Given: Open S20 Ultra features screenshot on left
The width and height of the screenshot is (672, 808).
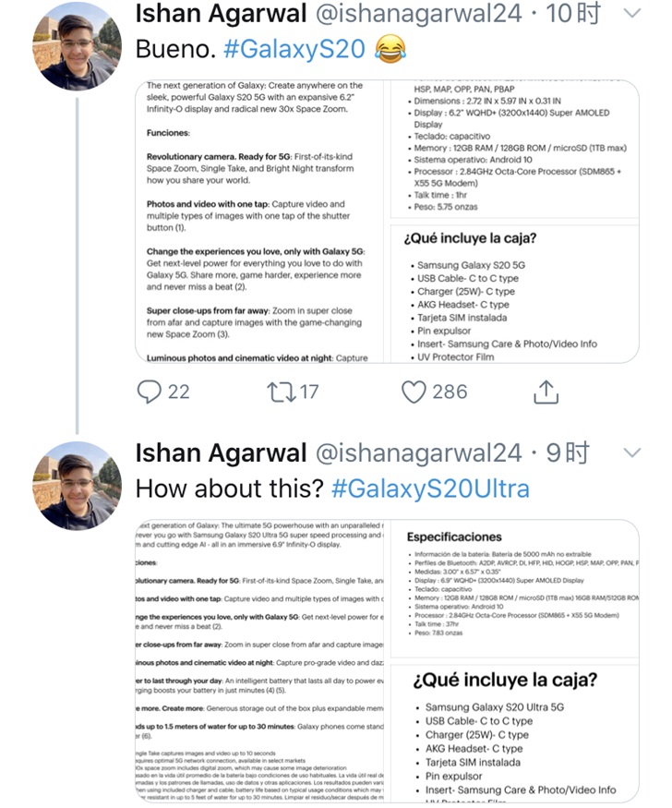Looking at the screenshot, I should pyautogui.click(x=258, y=661).
